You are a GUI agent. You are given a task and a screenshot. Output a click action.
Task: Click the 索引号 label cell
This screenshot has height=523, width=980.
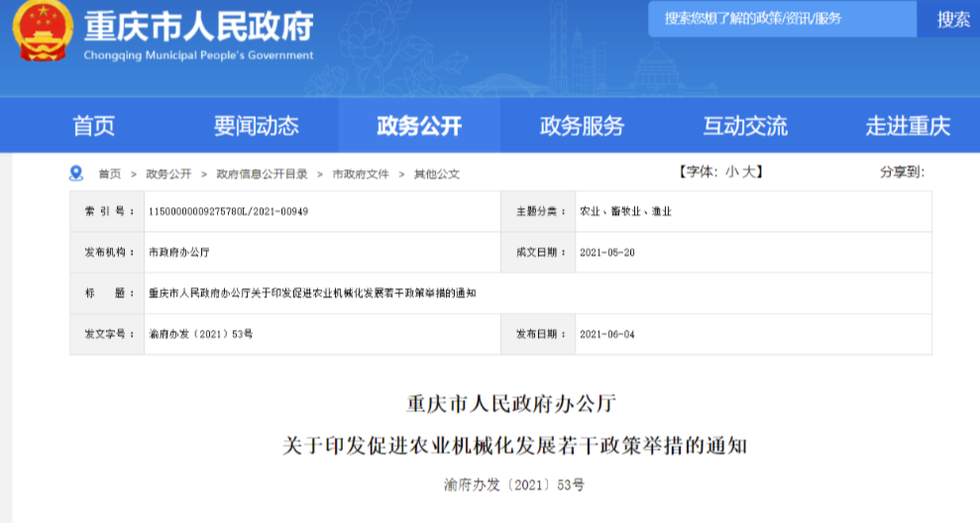coord(107,212)
